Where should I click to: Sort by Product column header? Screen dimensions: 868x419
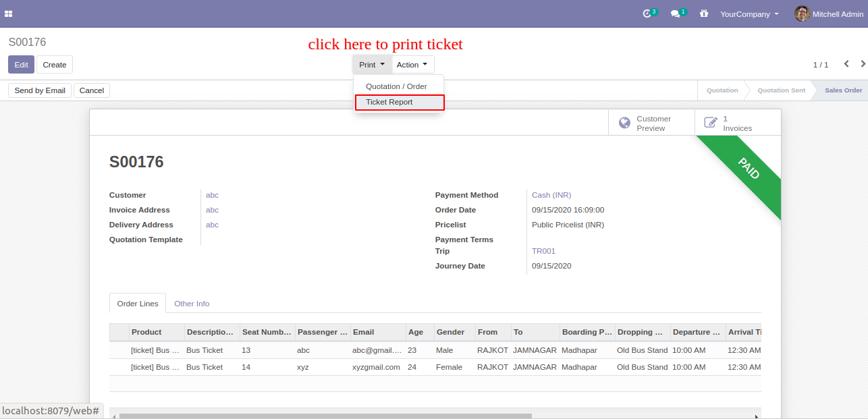click(157, 332)
